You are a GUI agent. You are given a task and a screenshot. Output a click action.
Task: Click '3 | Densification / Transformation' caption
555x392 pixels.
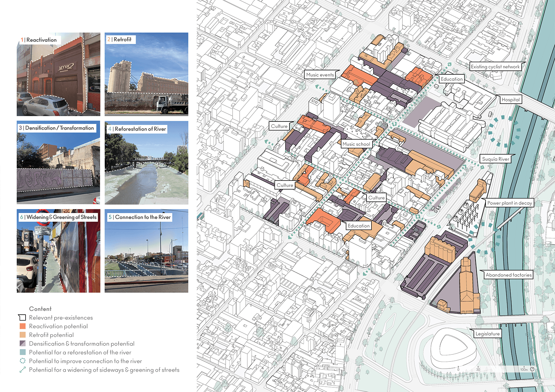point(56,128)
